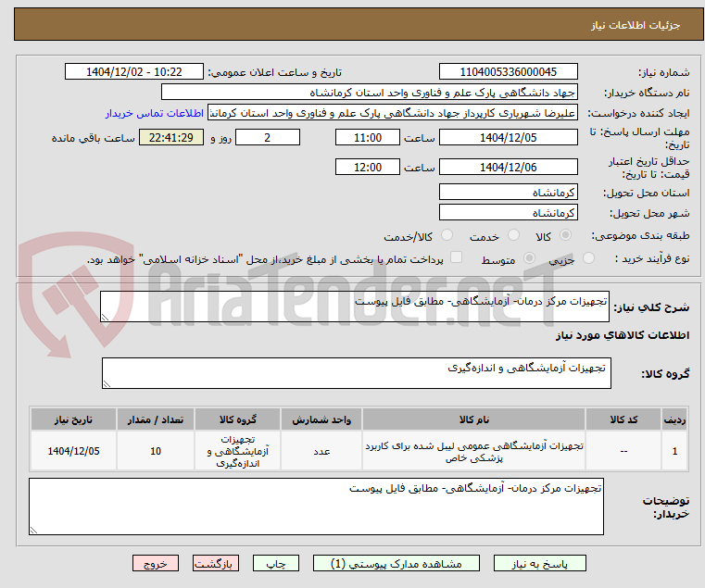
Task: Click response deadline date 1404/12/05 field
Action: [x=508, y=137]
